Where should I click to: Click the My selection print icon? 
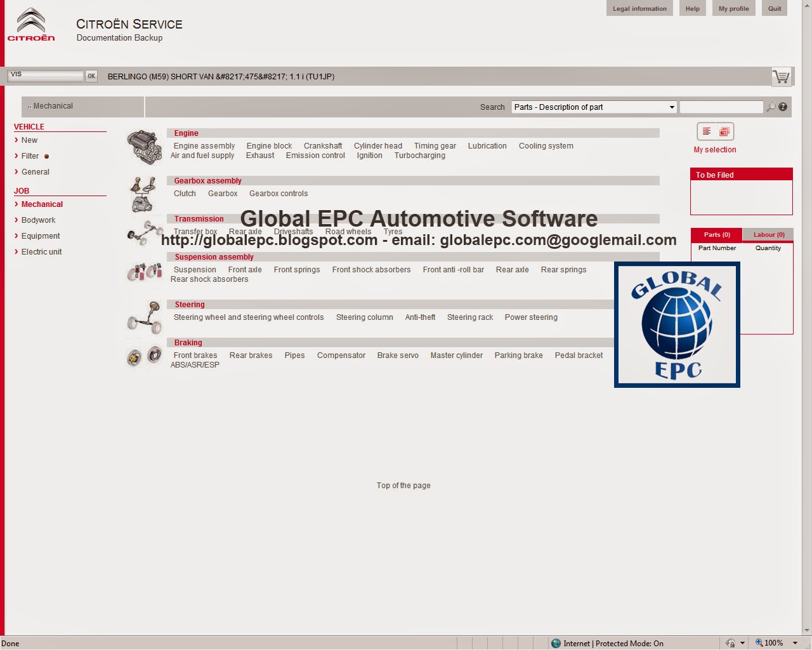(724, 131)
